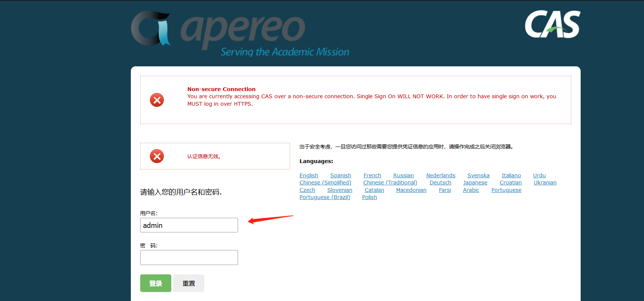
Task: Focus the 用户名 field containing admin
Action: [189, 225]
